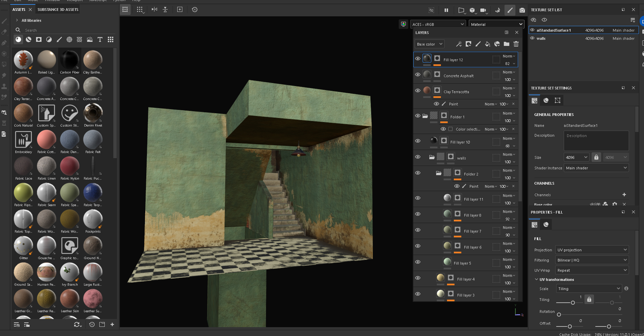
Task: Open the camera render icon
Action: pos(522,10)
